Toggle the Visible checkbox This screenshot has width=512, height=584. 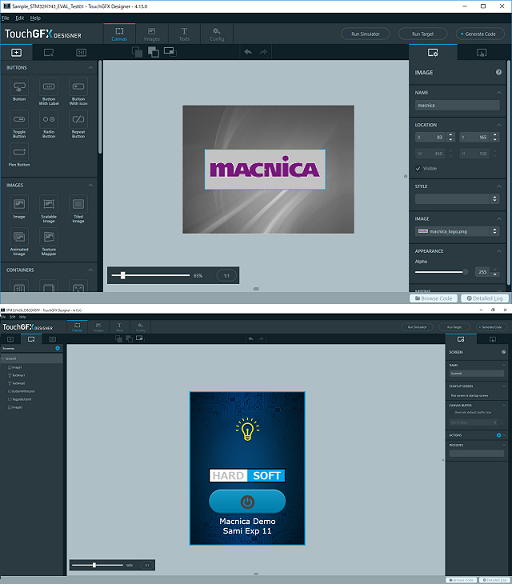tap(418, 168)
